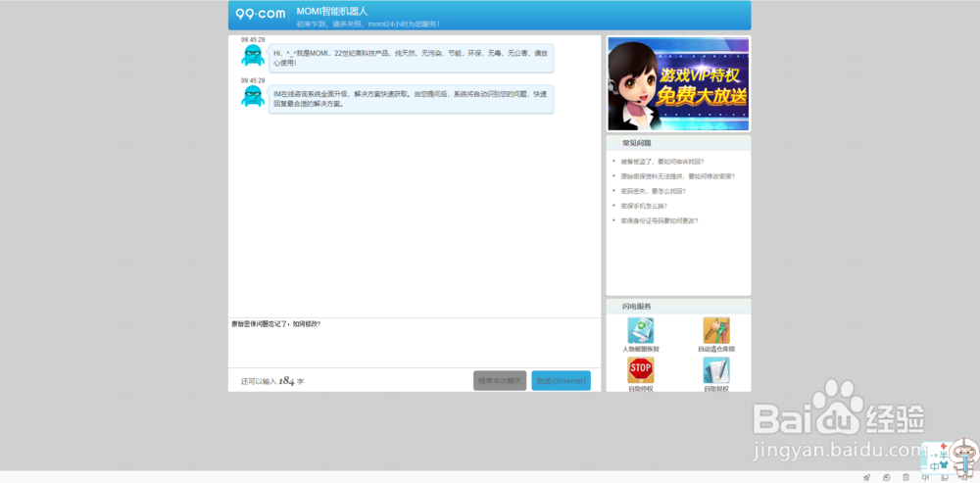Open FAQ about 被盗了，要如何申诉找回?
Viewport: 980px width, 483px height.
pyautogui.click(x=662, y=162)
